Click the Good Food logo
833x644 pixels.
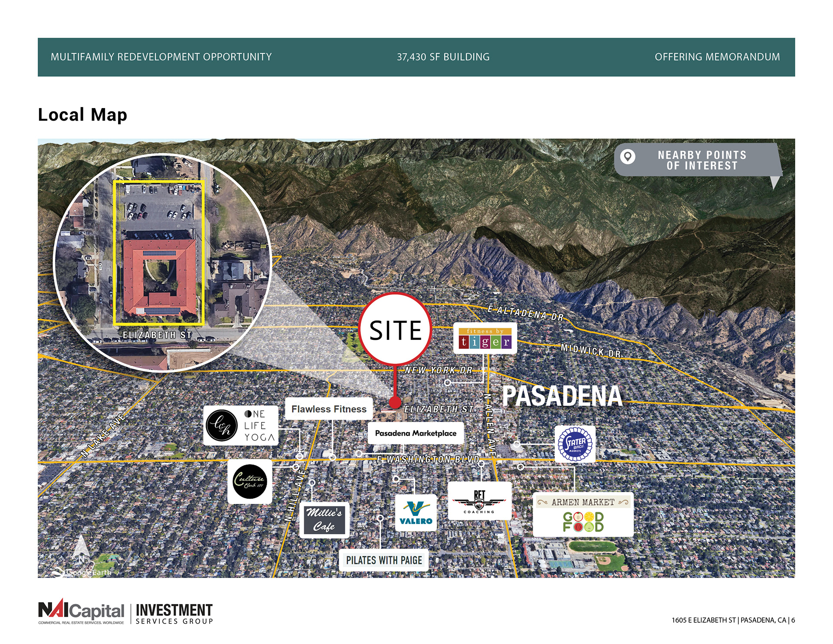coord(583,522)
